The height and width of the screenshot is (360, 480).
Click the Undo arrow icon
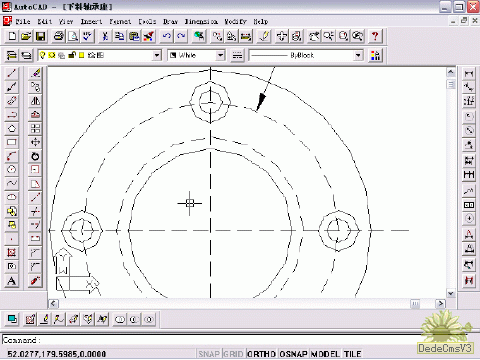tap(166, 36)
